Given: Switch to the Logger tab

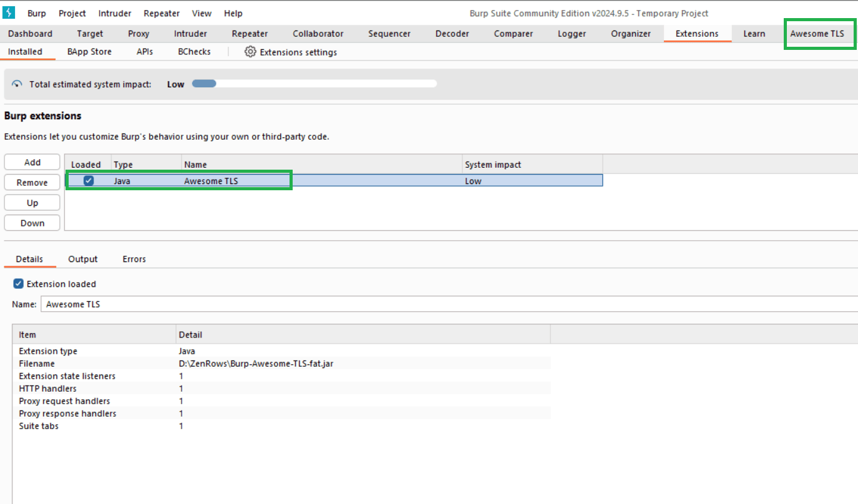Looking at the screenshot, I should point(572,34).
